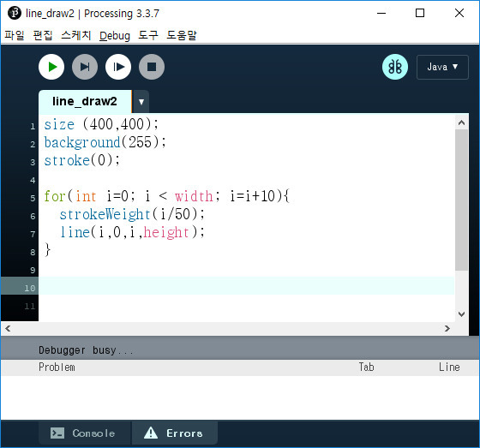480x448 pixels.
Task: Click the vertical scrollbar thumb
Action: pyautogui.click(x=461, y=200)
